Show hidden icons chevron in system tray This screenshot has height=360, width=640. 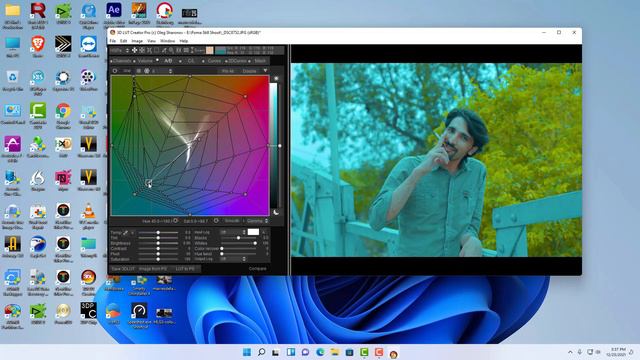coord(570,352)
